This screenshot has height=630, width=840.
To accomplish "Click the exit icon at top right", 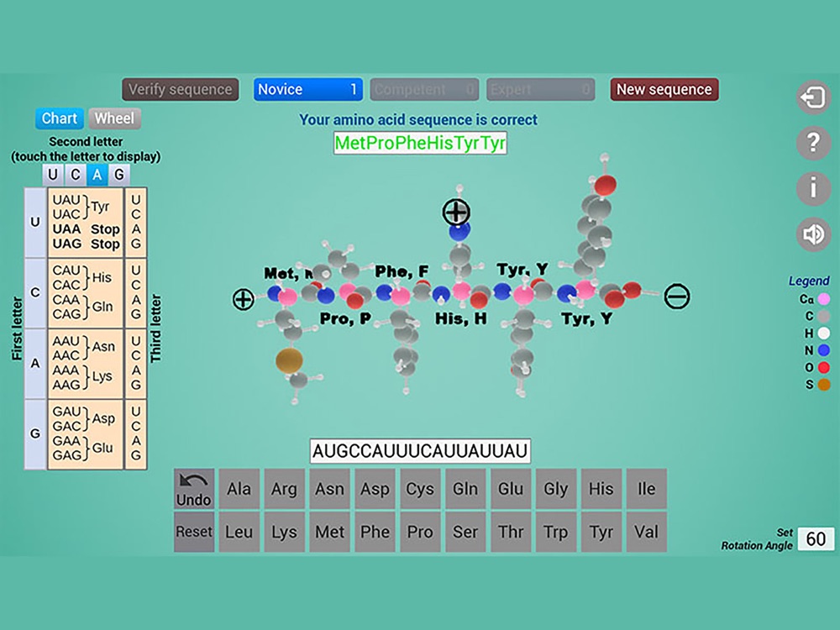I will (813, 97).
